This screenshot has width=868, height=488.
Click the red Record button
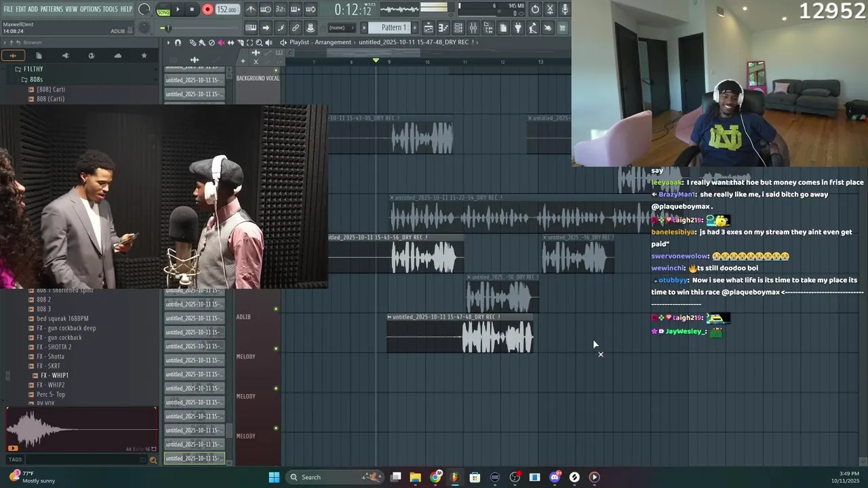click(x=208, y=9)
